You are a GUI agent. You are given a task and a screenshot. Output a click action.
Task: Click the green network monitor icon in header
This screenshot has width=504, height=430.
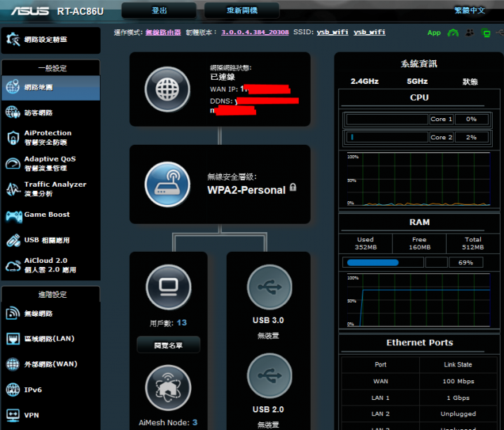tap(486, 33)
